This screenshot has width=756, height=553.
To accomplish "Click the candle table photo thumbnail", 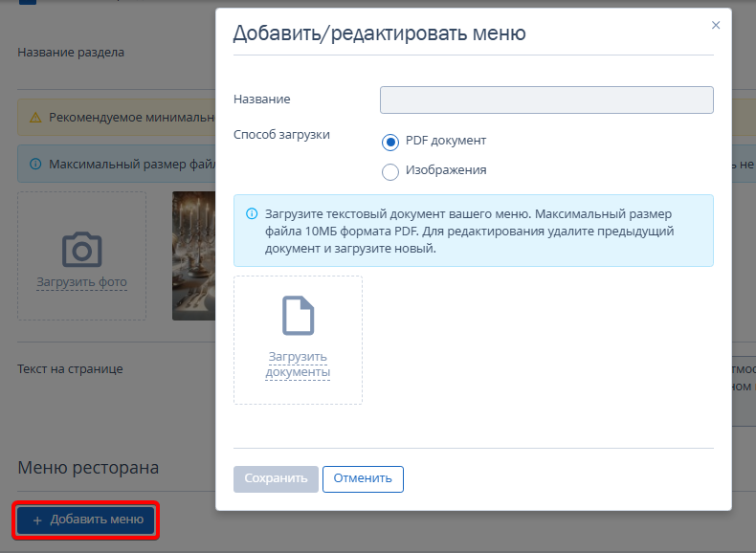I will (194, 255).
